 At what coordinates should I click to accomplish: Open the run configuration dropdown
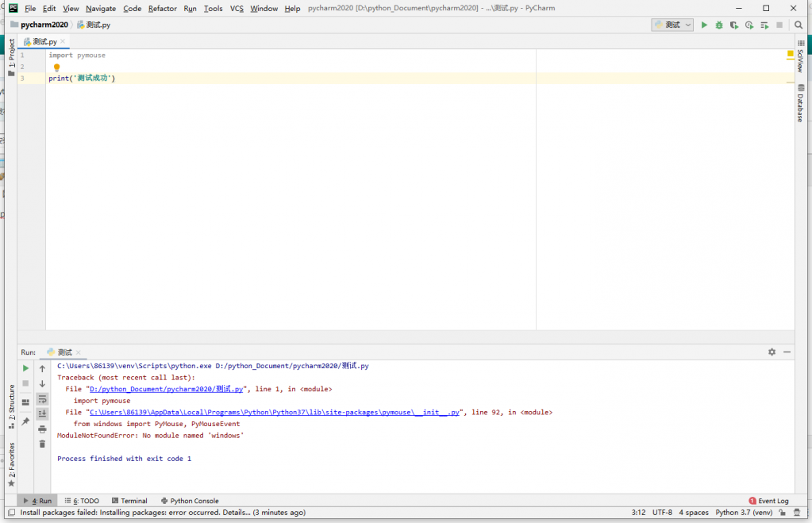pyautogui.click(x=672, y=25)
